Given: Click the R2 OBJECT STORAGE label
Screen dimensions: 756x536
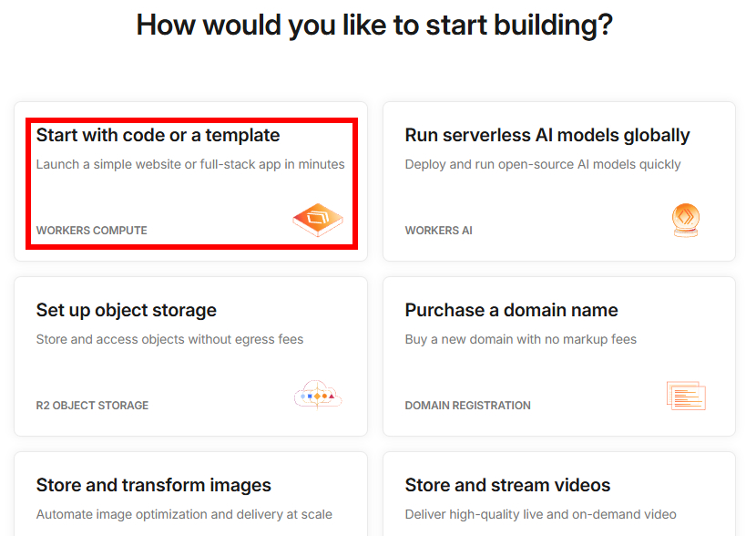Looking at the screenshot, I should [x=92, y=406].
